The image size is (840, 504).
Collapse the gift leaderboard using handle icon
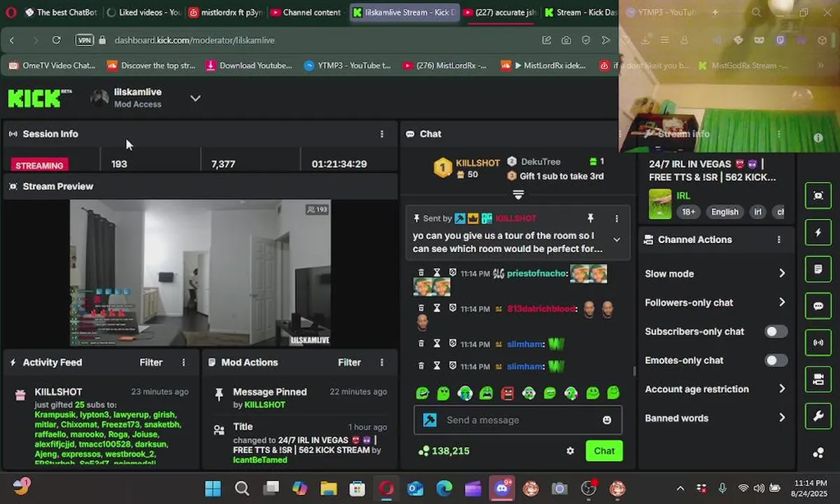point(518,194)
